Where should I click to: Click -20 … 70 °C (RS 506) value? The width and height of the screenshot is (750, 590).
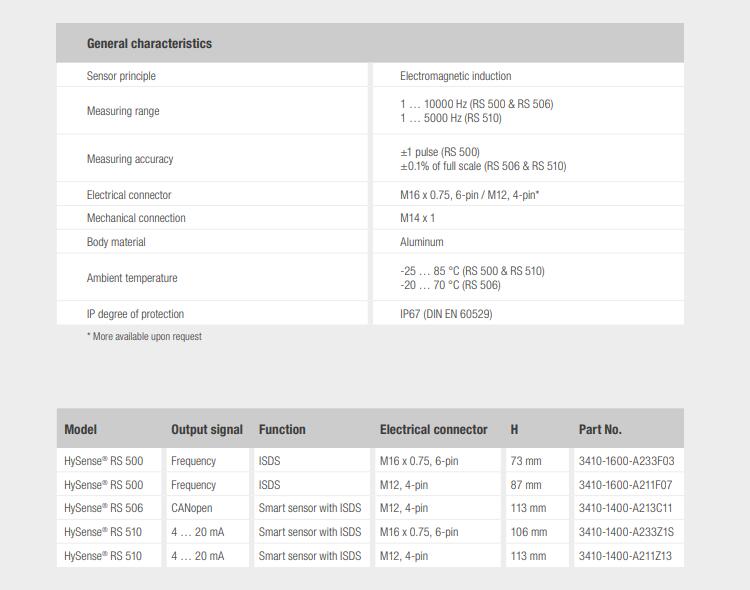450,285
